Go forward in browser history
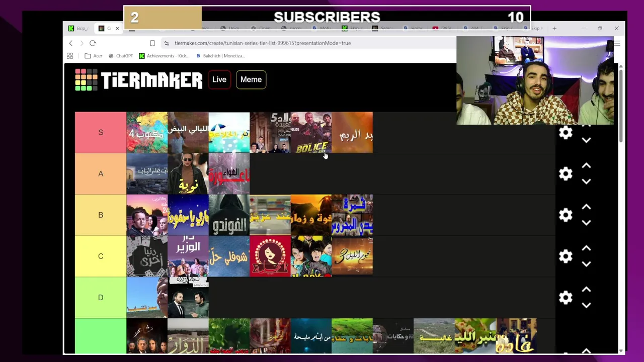 pyautogui.click(x=82, y=43)
